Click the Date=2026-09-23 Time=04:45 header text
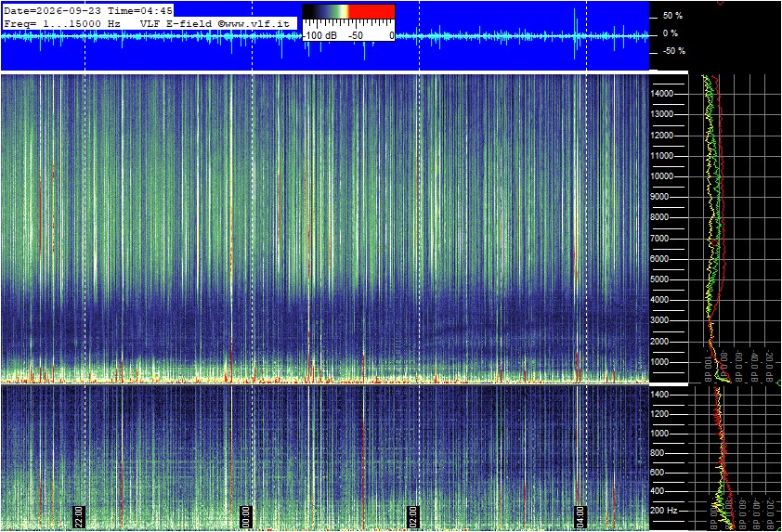Viewport: 782px width, 532px height. [x=88, y=10]
